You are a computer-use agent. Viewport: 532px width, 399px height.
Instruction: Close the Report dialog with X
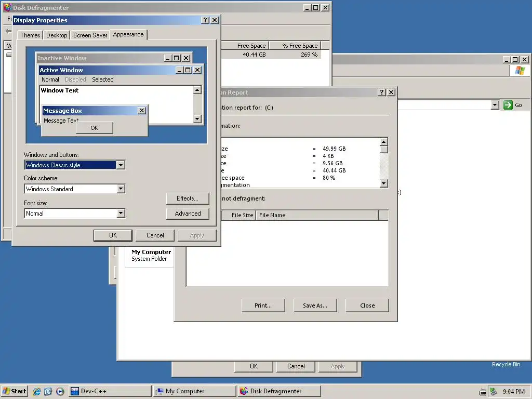pos(391,92)
